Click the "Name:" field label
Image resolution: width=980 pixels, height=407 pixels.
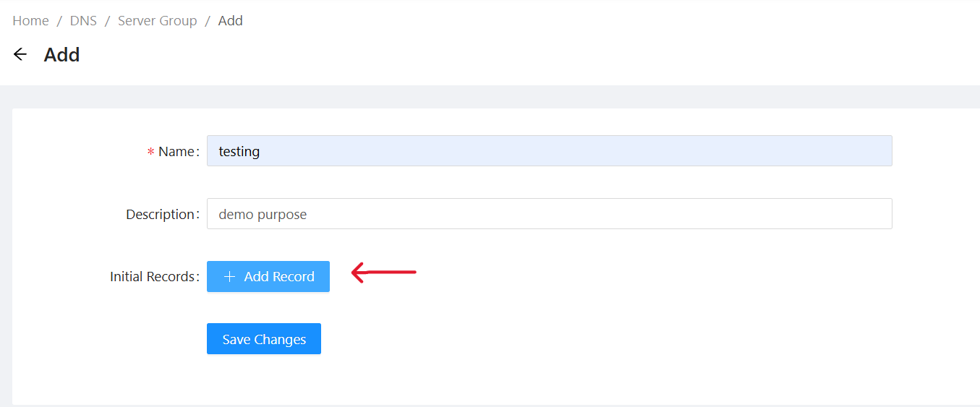click(178, 152)
